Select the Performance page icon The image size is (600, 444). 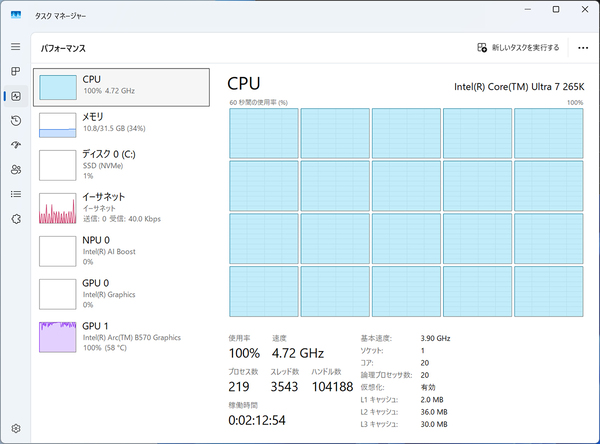pyautogui.click(x=15, y=96)
